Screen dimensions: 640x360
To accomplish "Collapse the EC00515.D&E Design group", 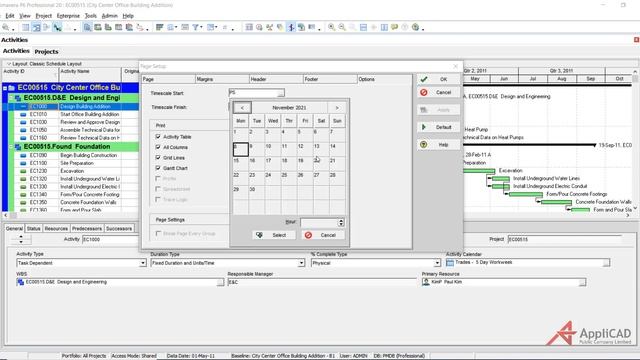I will [11, 98].
